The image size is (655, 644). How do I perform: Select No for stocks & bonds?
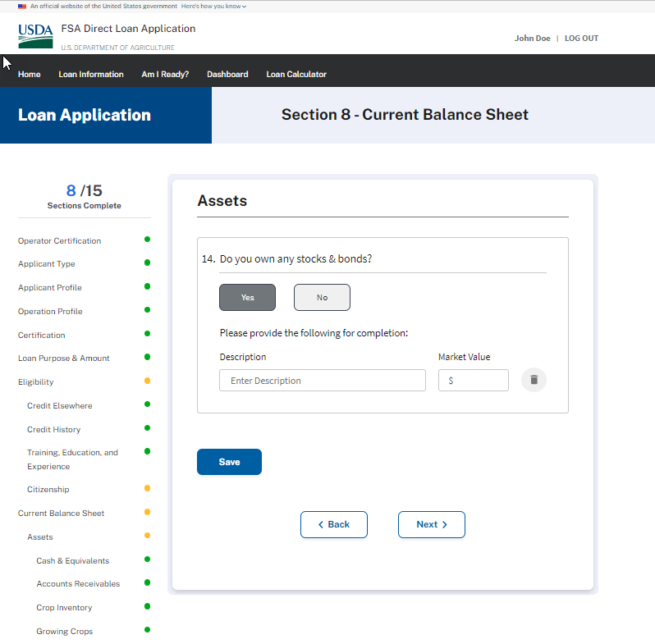click(x=322, y=297)
